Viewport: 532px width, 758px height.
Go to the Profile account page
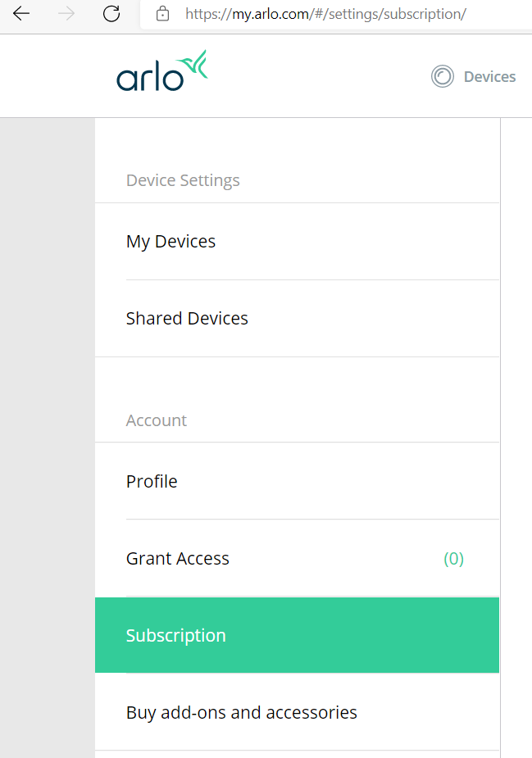[152, 482]
